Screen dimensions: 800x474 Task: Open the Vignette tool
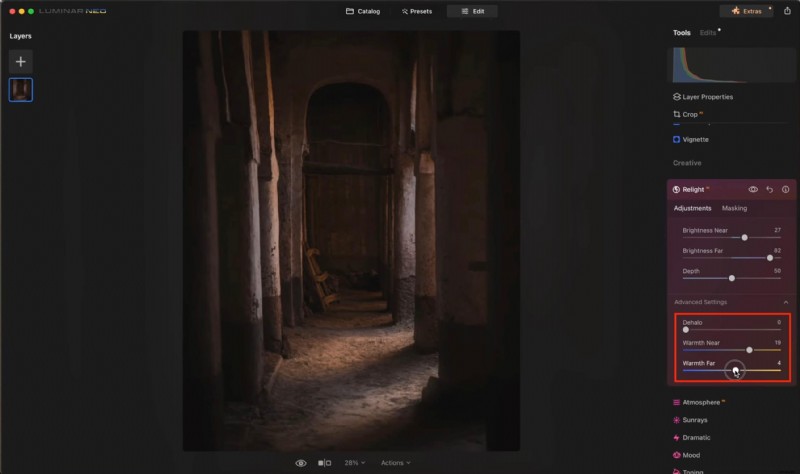(691, 139)
